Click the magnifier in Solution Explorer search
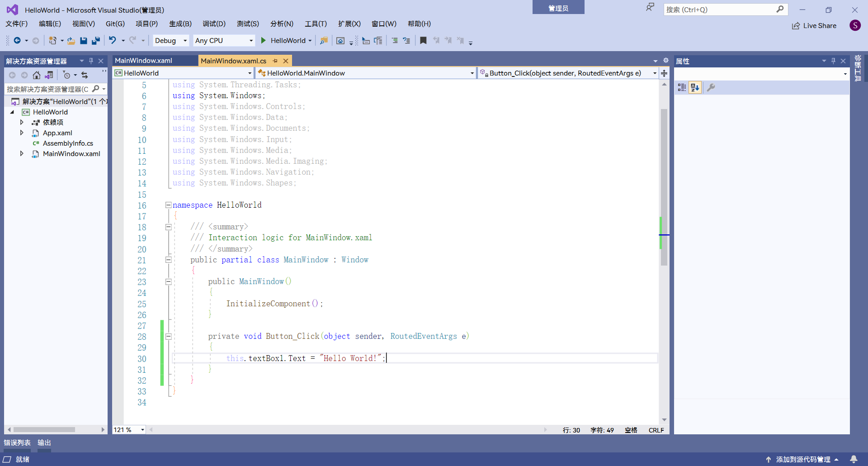Screen dimensions: 868x466 95,89
